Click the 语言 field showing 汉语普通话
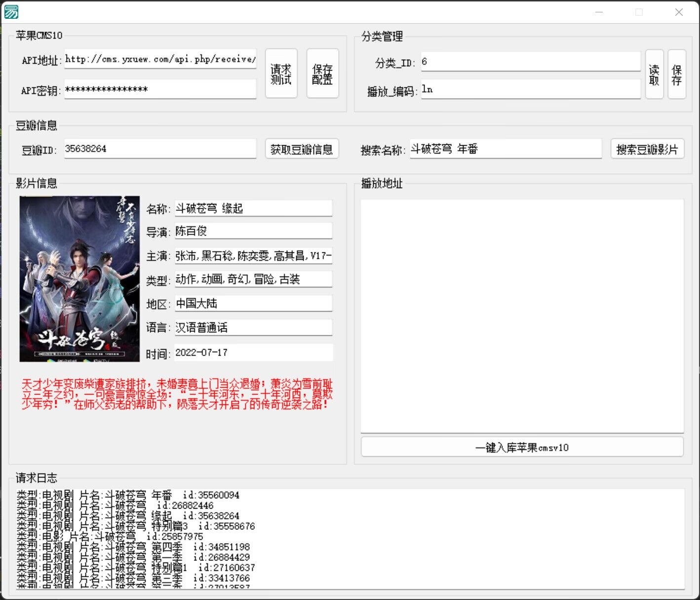The image size is (700, 600). point(254,327)
